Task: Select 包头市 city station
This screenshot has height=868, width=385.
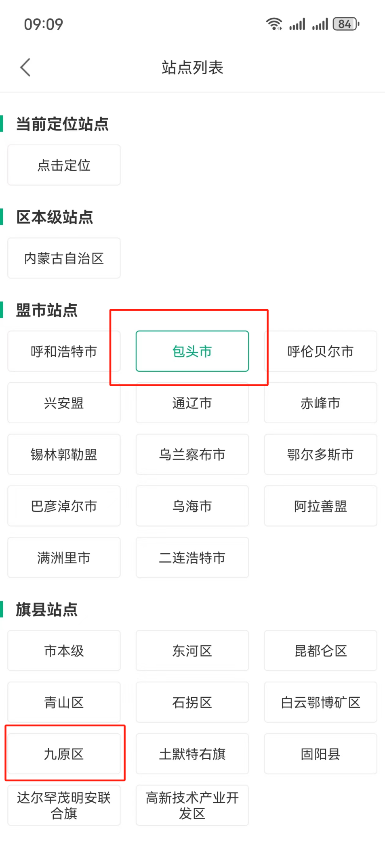Action: (192, 351)
